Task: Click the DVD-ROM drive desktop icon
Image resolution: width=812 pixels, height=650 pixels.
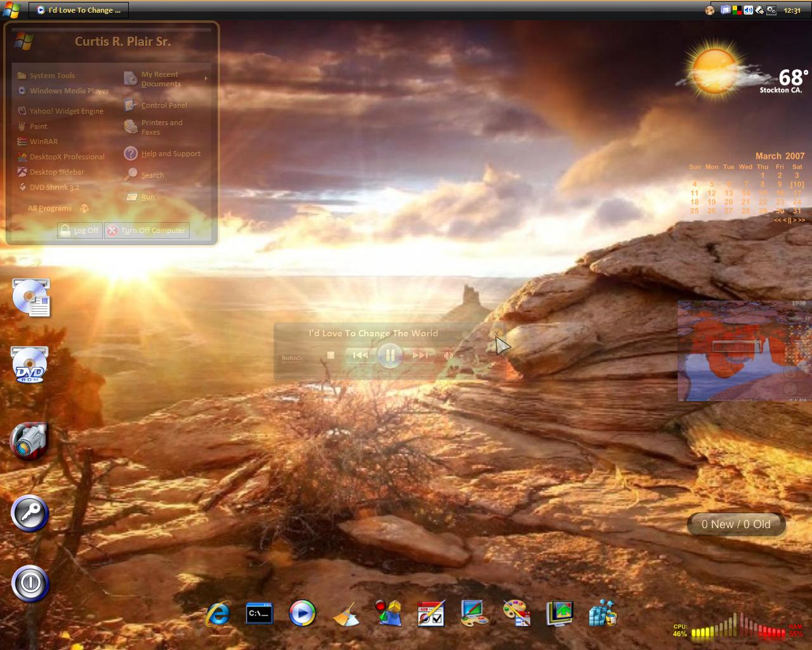Action: (30, 364)
